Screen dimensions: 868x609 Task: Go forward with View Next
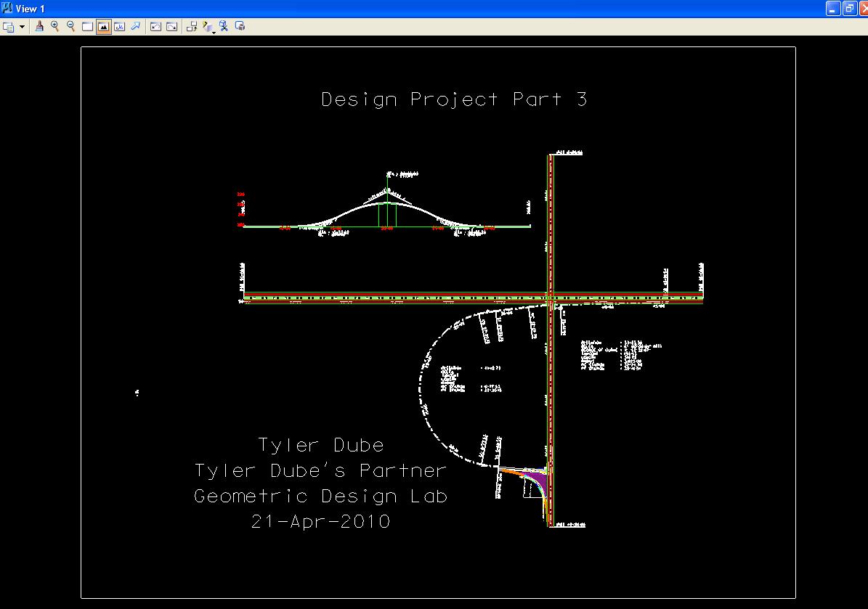click(x=171, y=27)
